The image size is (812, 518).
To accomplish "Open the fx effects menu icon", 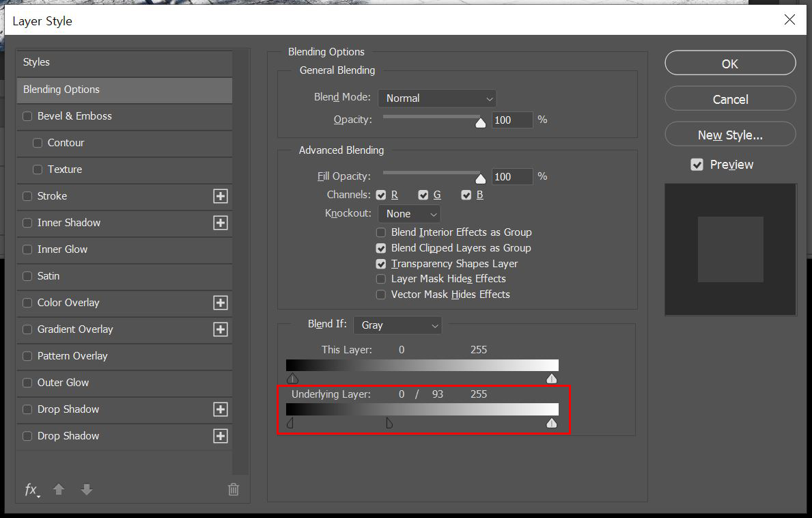I will click(32, 489).
